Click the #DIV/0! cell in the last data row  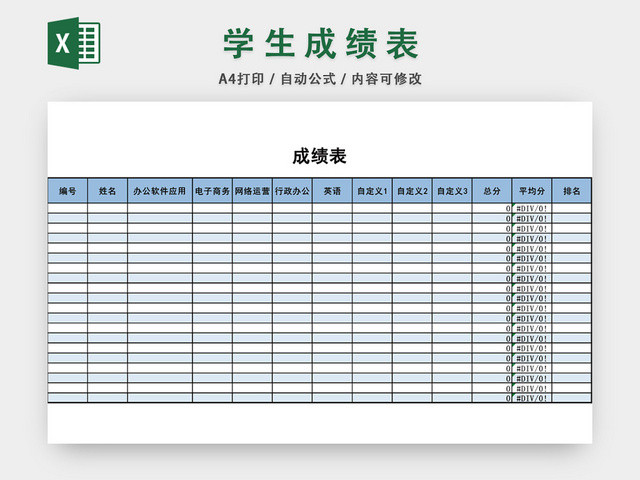pos(532,398)
